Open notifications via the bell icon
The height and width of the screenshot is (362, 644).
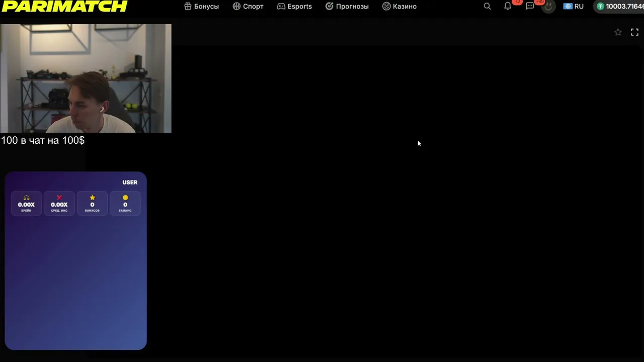(x=508, y=7)
